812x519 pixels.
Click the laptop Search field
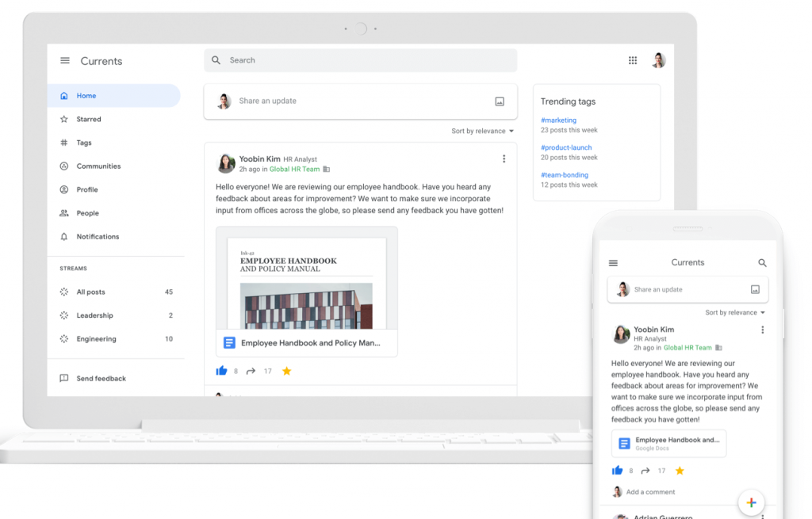tap(361, 60)
